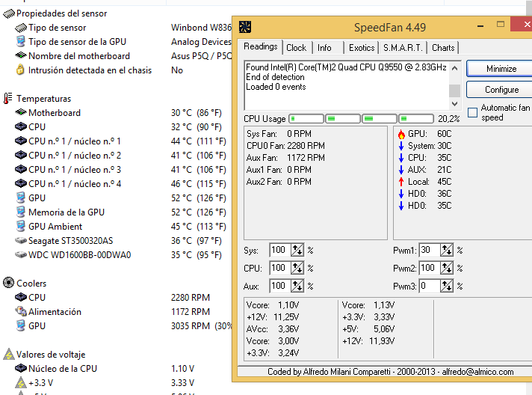This screenshot has height=395, width=532.
Task: Click the Winbond sensor type value
Action: click(202, 27)
